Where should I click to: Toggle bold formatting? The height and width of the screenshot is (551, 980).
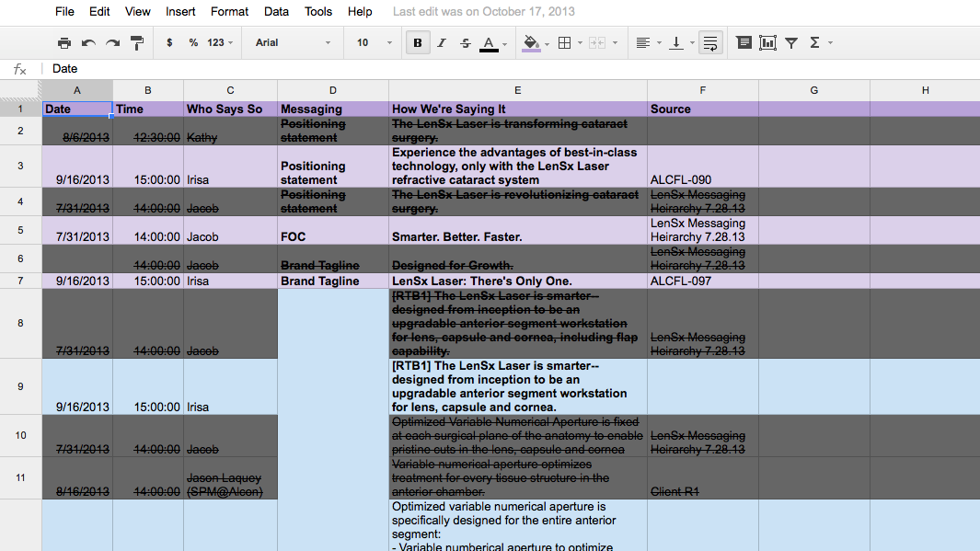point(418,43)
